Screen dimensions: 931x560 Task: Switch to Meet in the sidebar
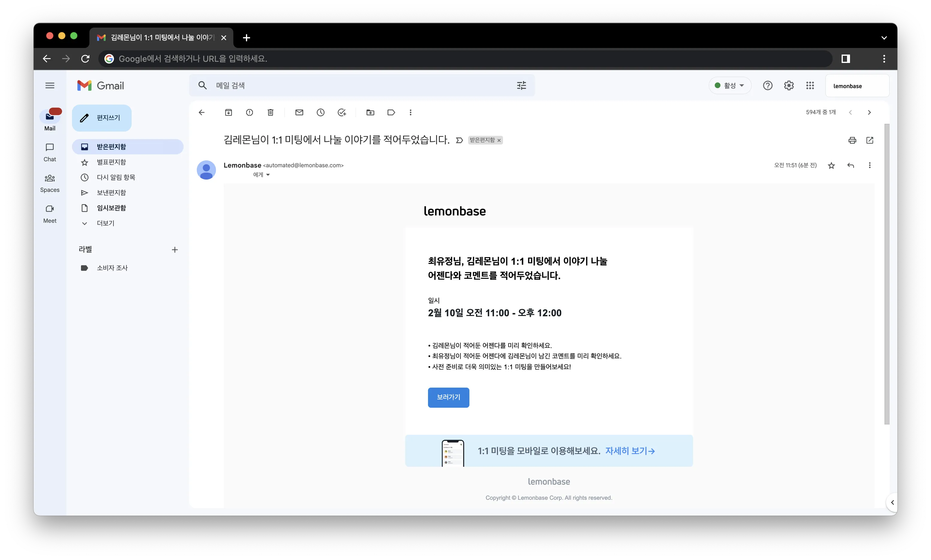50,214
